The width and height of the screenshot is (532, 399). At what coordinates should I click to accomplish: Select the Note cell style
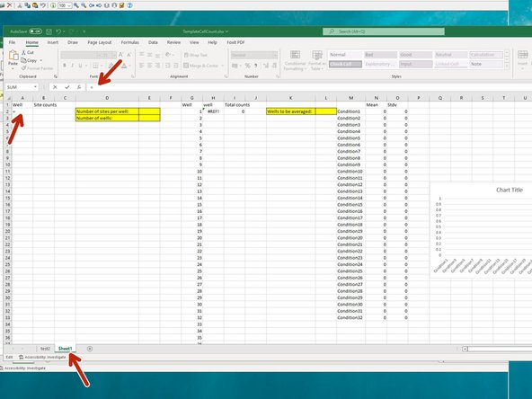(x=486, y=64)
